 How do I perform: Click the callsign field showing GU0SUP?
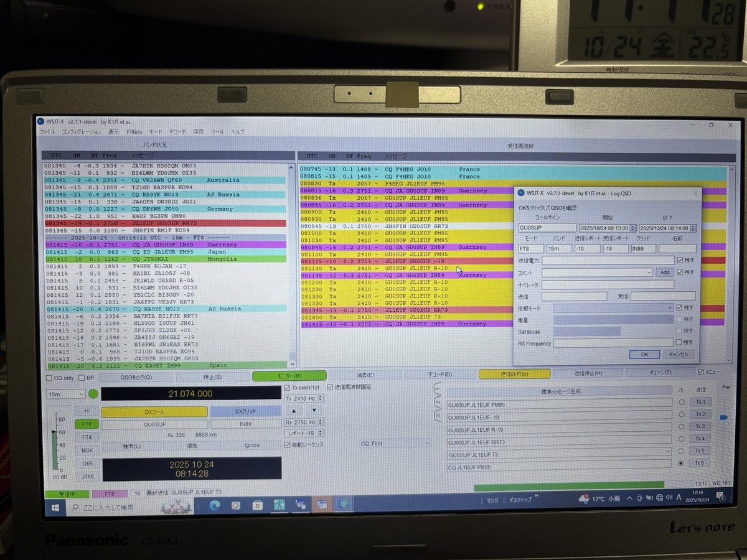tap(547, 226)
